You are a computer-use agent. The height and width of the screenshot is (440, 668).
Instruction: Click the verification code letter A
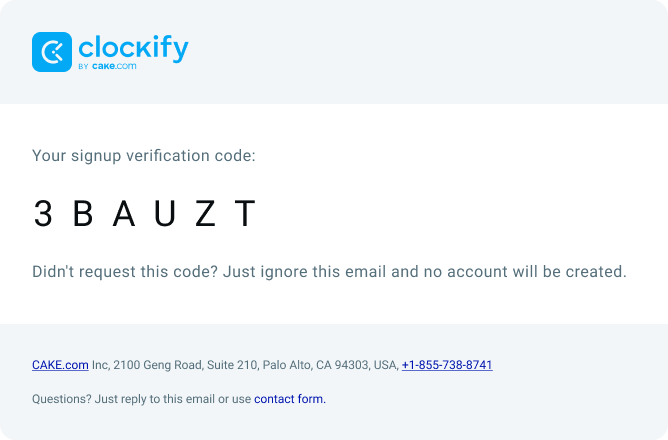point(124,213)
